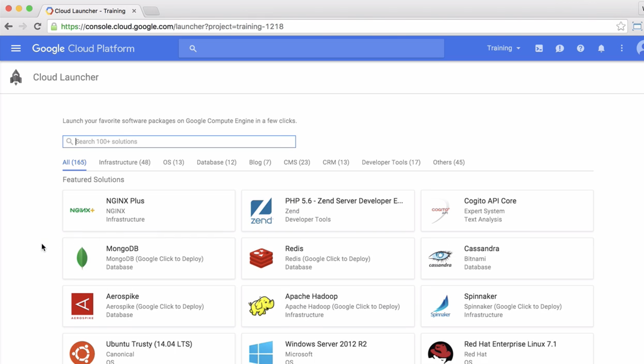Switch to Infrastructure (48) tab
This screenshot has width=644, height=364.
(x=125, y=162)
